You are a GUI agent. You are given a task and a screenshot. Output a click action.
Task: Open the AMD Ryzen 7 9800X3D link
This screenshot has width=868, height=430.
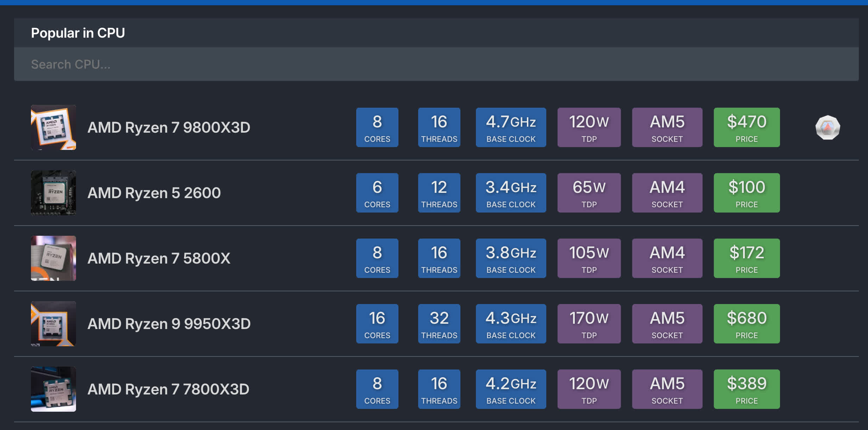169,127
